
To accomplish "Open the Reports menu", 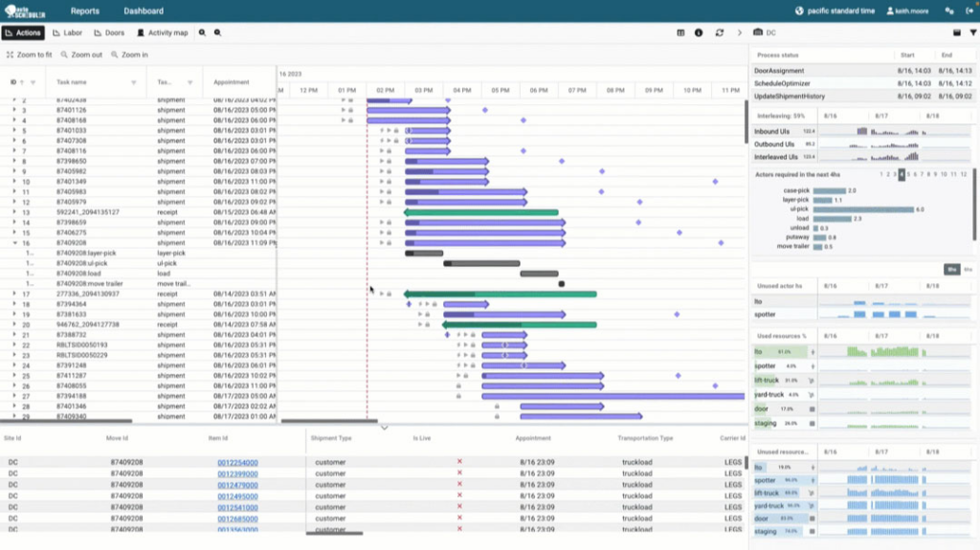I will (84, 11).
